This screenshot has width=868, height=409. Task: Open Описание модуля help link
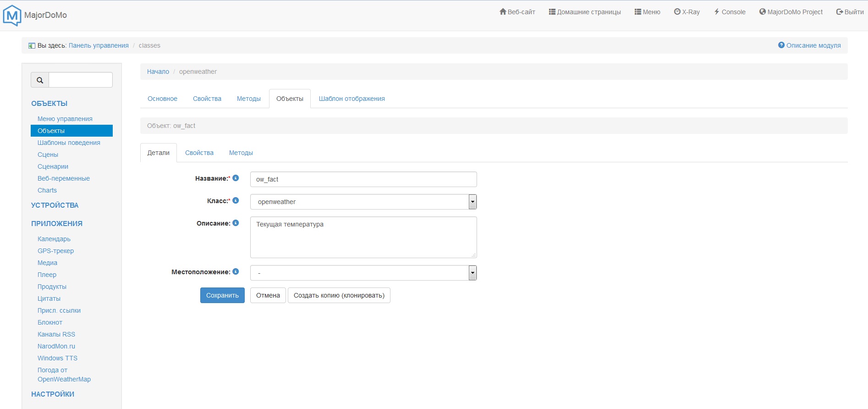(809, 45)
